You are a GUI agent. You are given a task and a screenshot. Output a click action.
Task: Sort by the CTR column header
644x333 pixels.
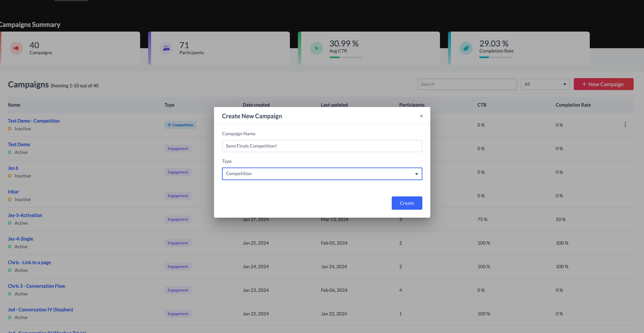point(482,105)
